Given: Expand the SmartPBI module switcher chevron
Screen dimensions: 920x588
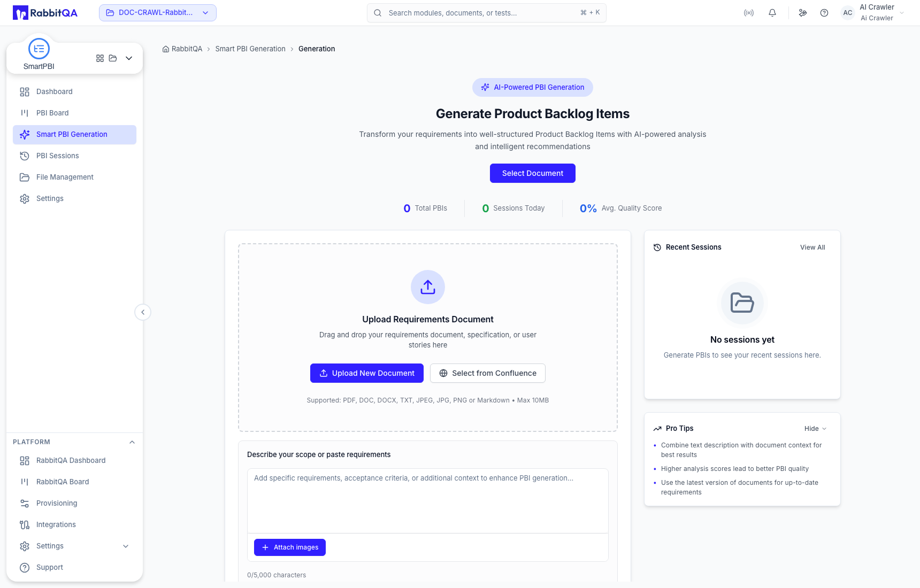Looking at the screenshot, I should pos(129,58).
